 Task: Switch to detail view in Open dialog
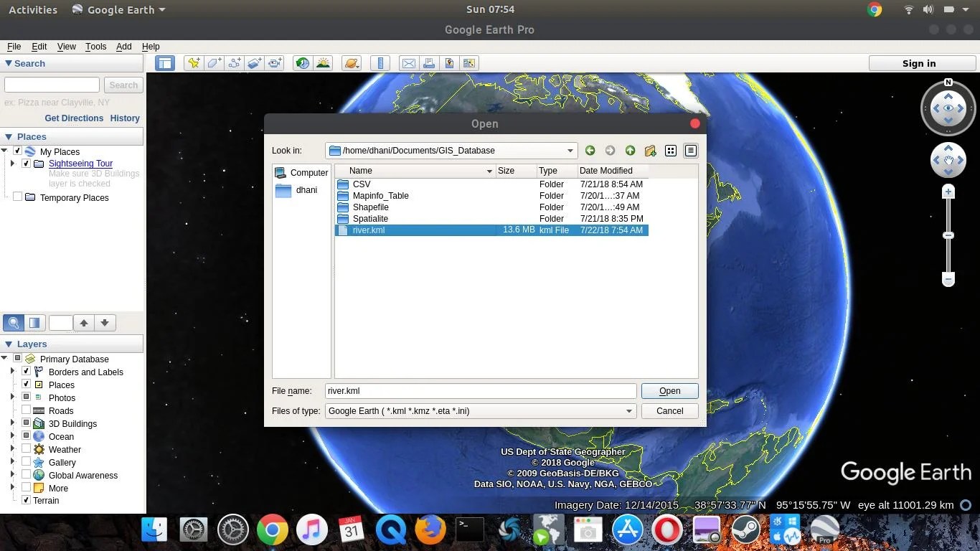pos(690,151)
